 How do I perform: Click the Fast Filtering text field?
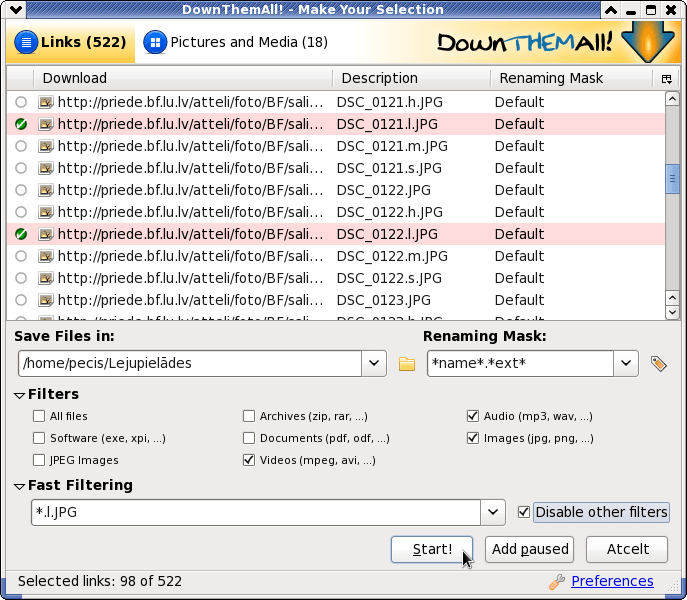click(256, 512)
